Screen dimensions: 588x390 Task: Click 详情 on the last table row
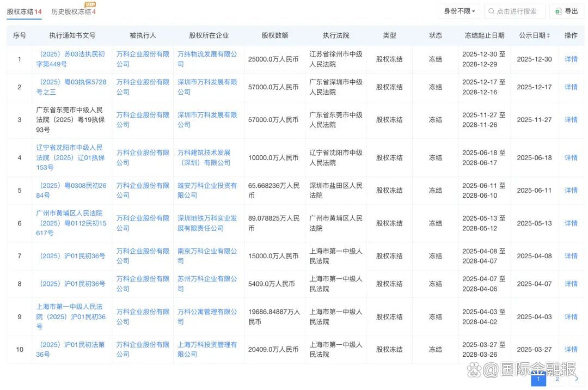[x=570, y=349]
